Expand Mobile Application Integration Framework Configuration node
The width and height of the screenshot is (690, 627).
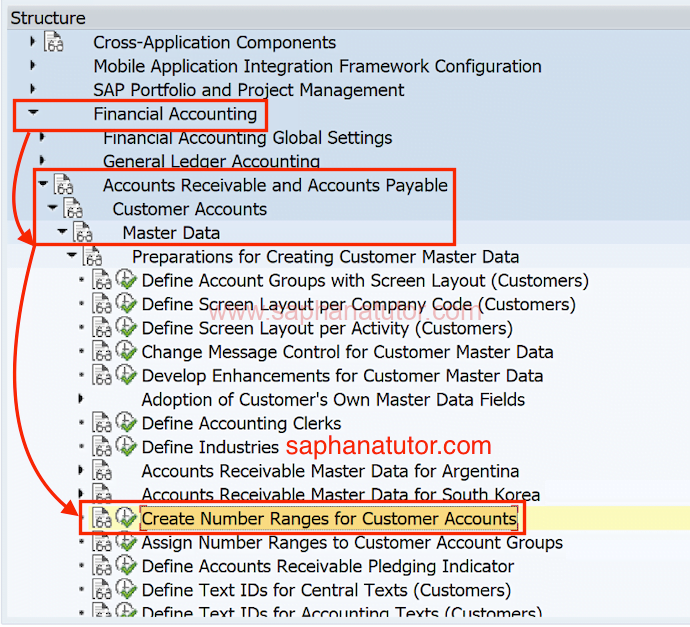(x=33, y=65)
